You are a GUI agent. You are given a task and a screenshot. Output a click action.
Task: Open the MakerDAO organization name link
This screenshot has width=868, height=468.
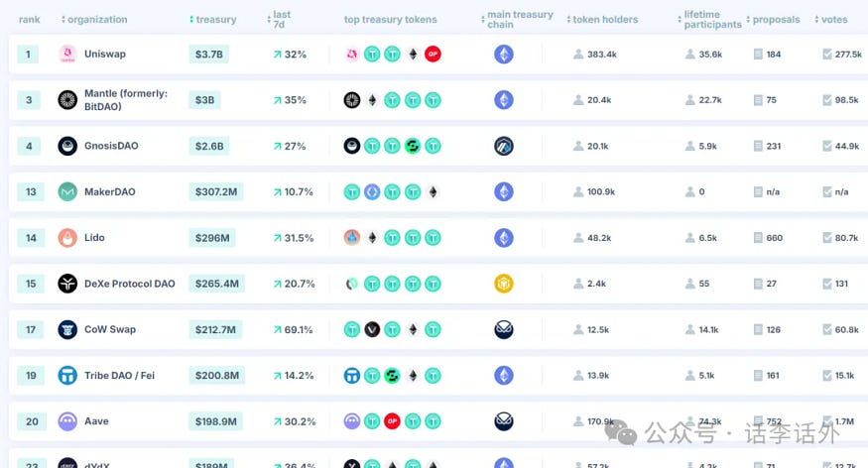(109, 192)
